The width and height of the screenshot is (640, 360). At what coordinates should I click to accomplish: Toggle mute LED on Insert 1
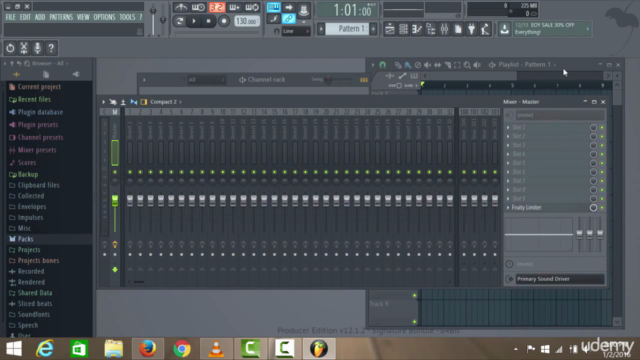[x=130, y=172]
